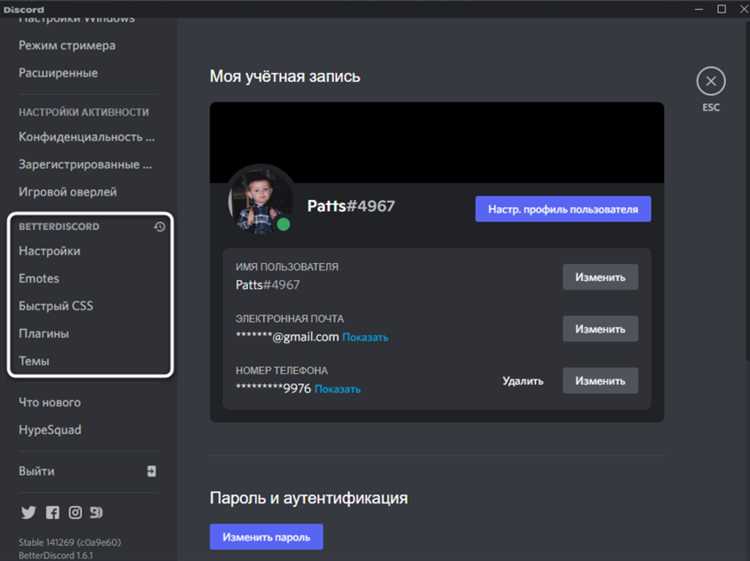Open the Быстрый CSS editor entry
Image resolution: width=750 pixels, height=561 pixels.
pos(55,306)
